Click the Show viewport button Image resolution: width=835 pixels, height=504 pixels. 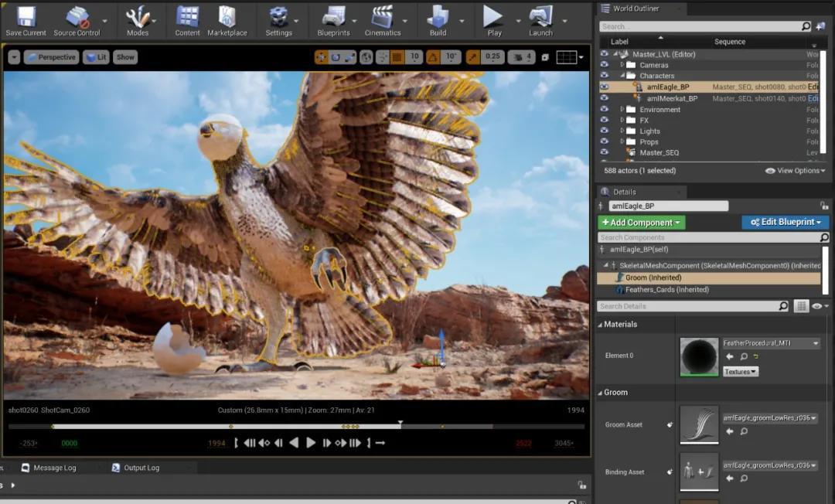[125, 57]
